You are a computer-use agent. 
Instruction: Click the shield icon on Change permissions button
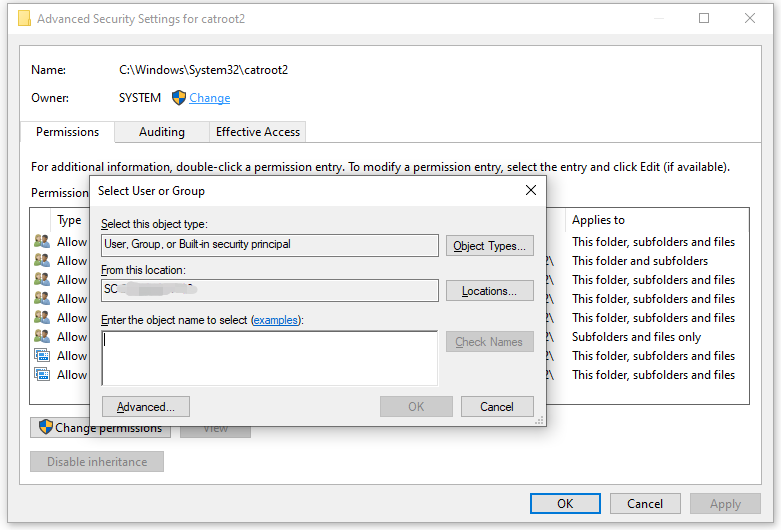click(45, 428)
